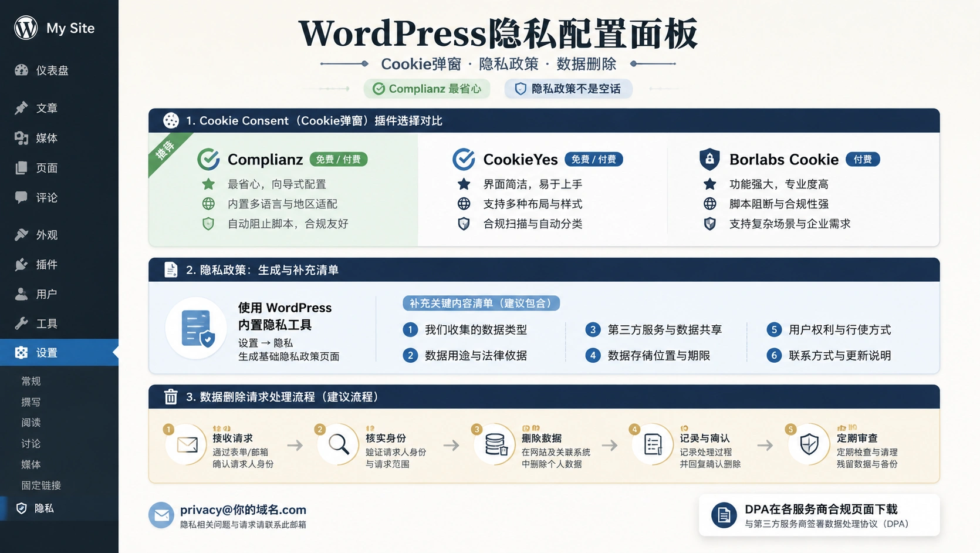Click the media icon next to 页面's upper neighbor 媒体
The width and height of the screenshot is (980, 553).
tap(22, 138)
